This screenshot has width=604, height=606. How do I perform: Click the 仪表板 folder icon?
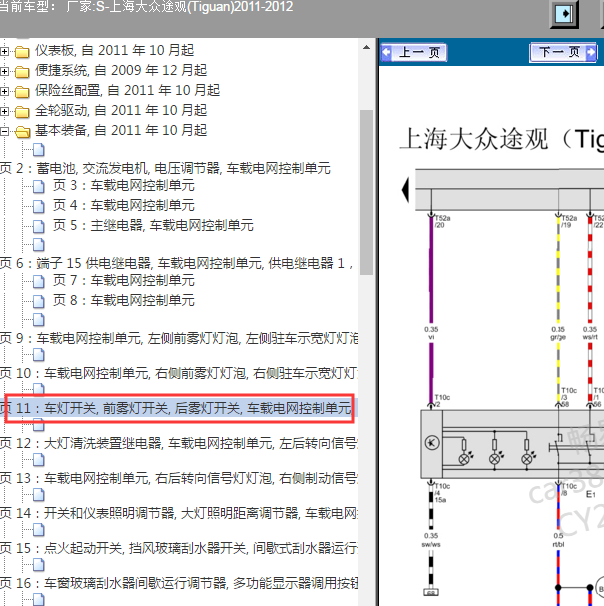pyautogui.click(x=22, y=51)
